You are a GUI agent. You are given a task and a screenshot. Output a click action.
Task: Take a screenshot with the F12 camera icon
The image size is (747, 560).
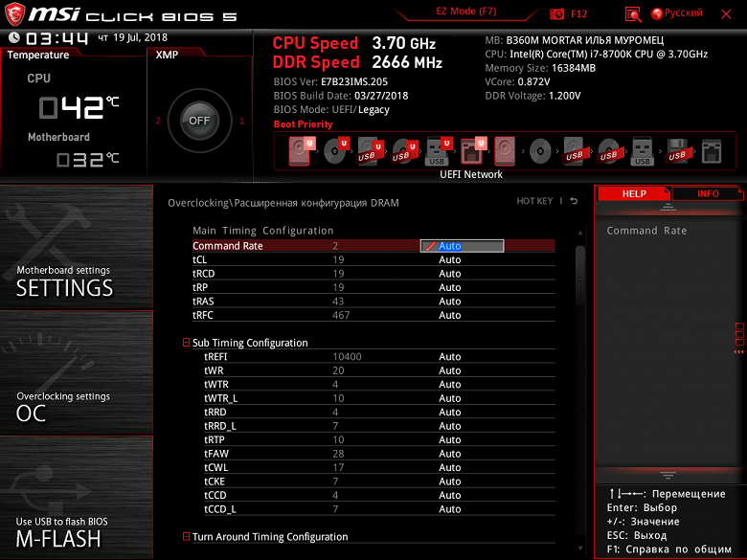point(556,14)
